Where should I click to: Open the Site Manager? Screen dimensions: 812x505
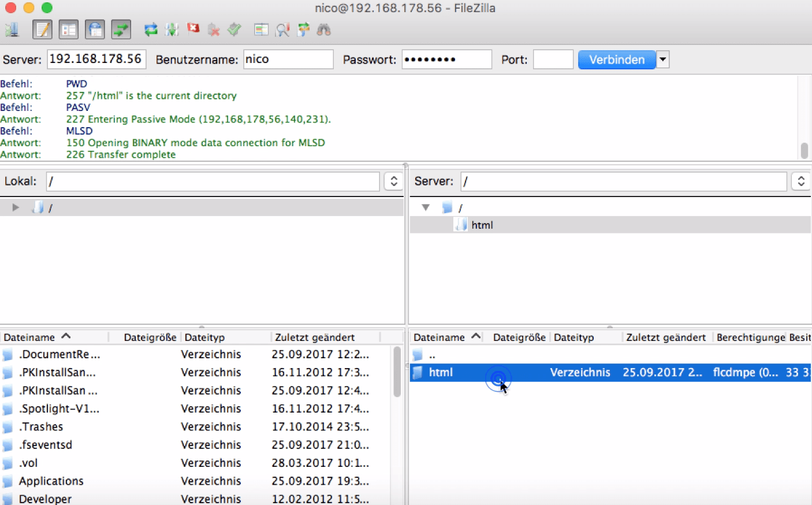pos(12,29)
